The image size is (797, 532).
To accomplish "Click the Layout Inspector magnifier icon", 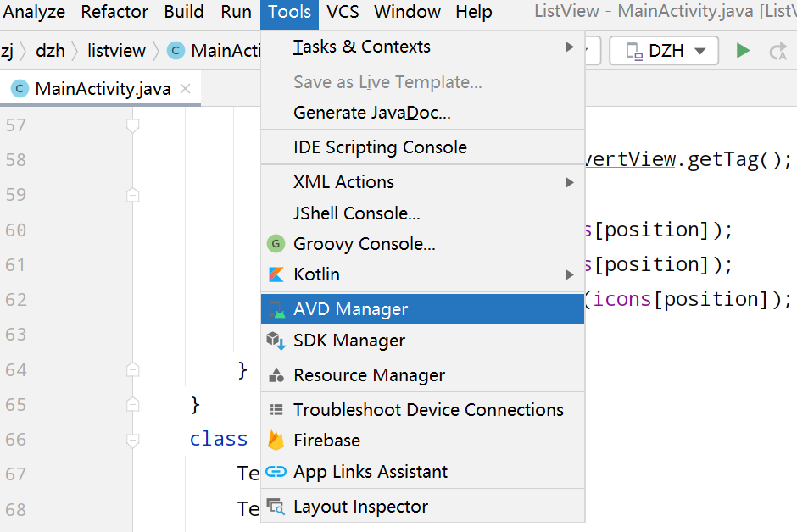I will [276, 507].
